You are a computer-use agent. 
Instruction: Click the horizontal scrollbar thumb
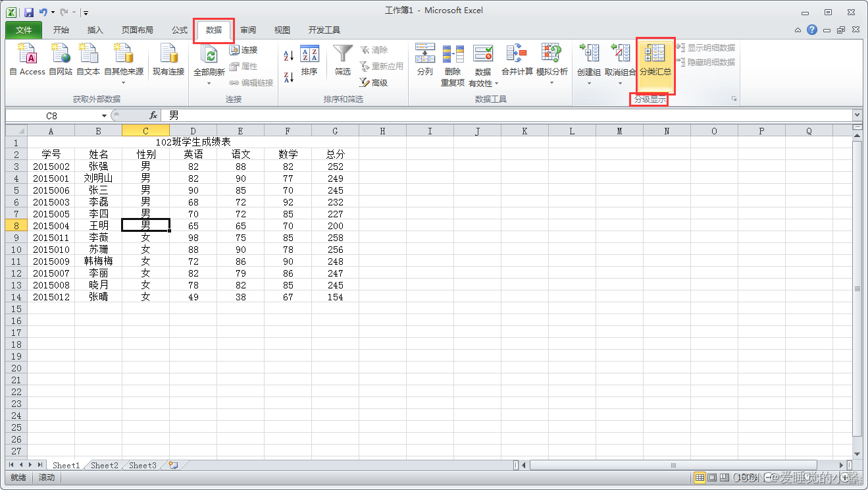[x=673, y=465]
